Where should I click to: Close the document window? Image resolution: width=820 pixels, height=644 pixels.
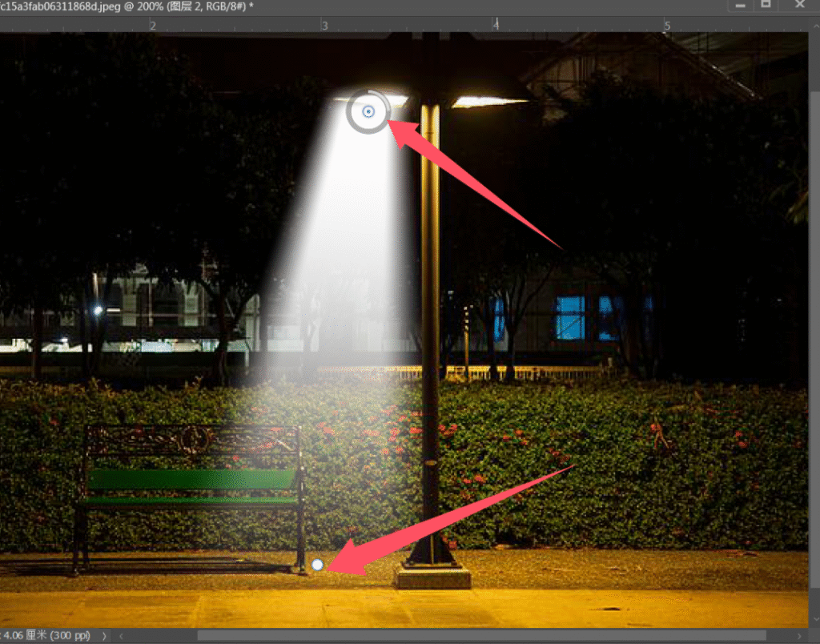click(800, 4)
